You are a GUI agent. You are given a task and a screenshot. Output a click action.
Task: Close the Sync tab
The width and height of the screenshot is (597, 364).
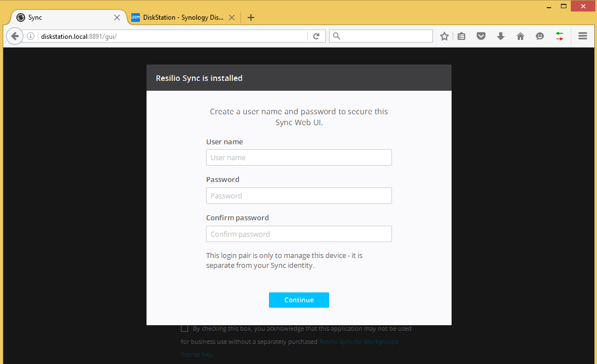117,17
